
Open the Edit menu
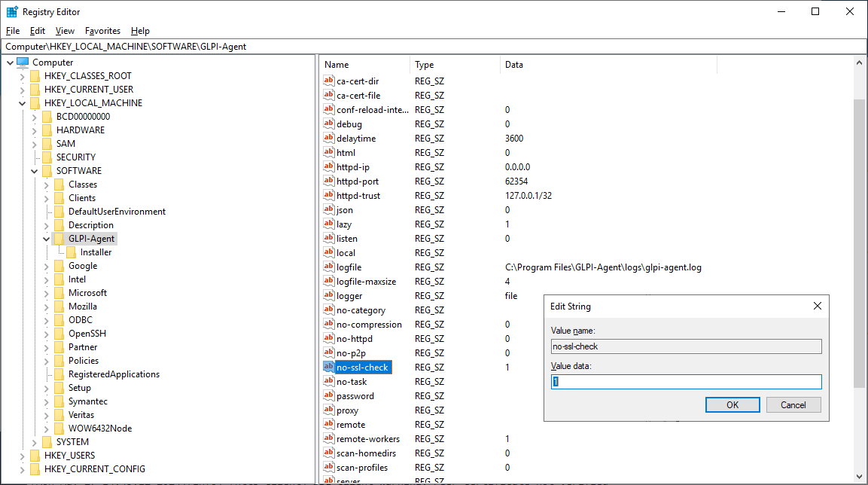pyautogui.click(x=38, y=31)
